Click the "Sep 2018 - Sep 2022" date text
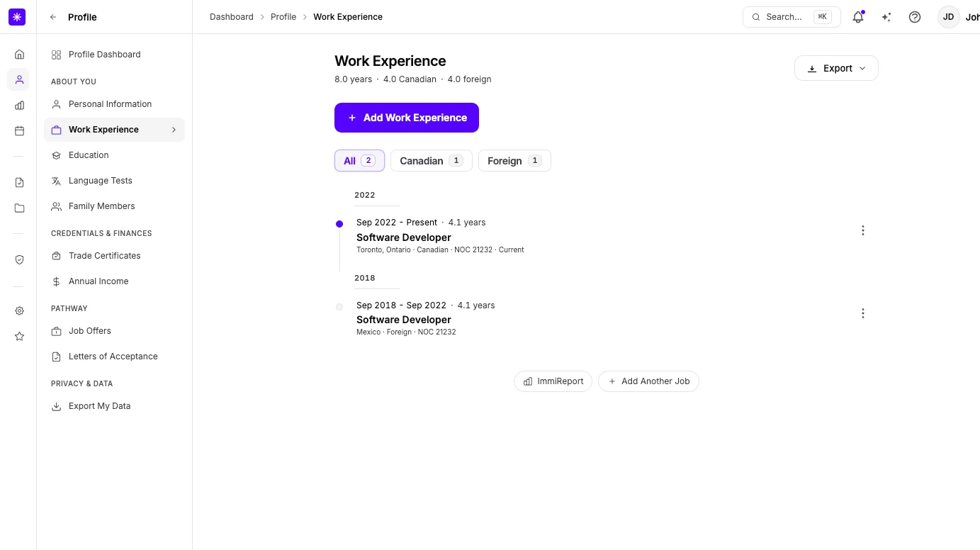The width and height of the screenshot is (980, 550). coord(401,305)
